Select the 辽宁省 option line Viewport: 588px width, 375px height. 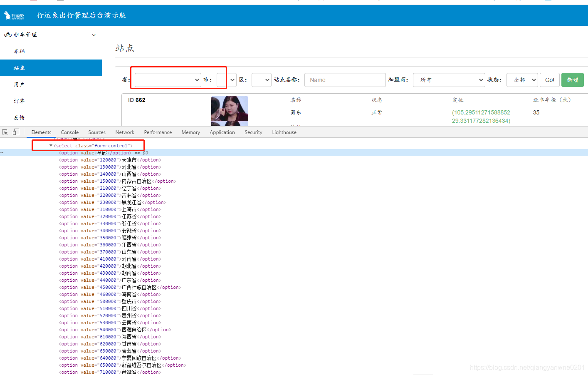(x=110, y=188)
